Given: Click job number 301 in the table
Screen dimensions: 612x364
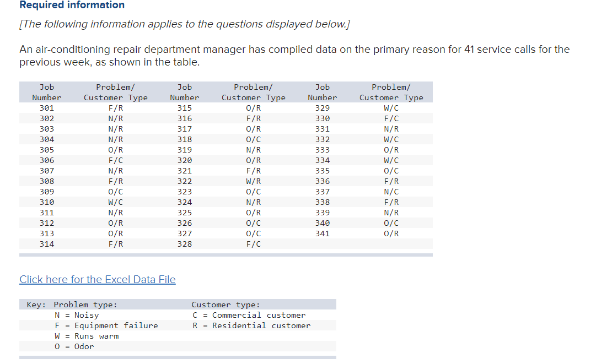Looking at the screenshot, I should point(46,108).
